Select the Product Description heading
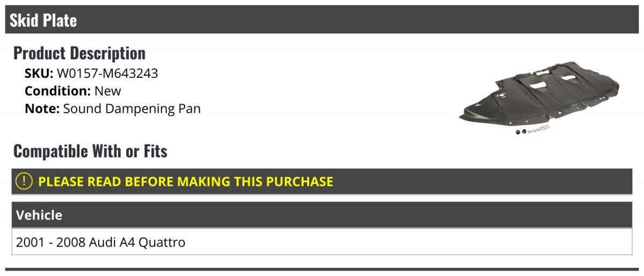This screenshot has width=644, height=276. click(79, 53)
